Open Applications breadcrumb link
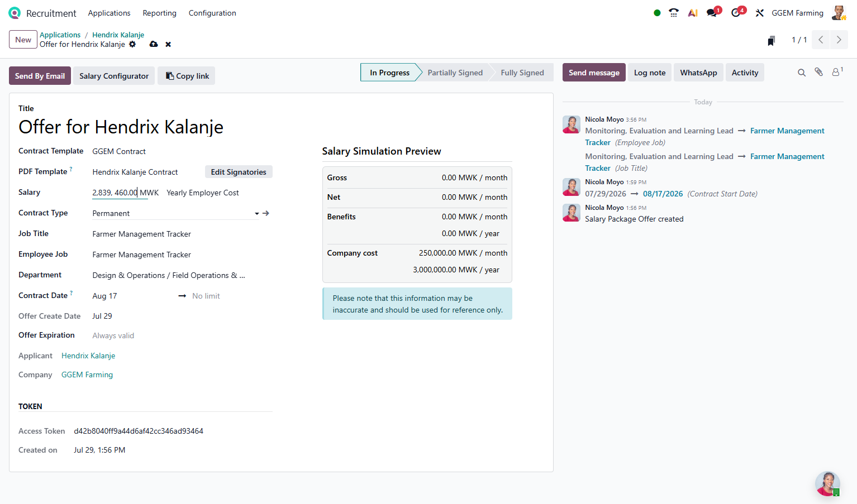The width and height of the screenshot is (857, 504). 60,35
